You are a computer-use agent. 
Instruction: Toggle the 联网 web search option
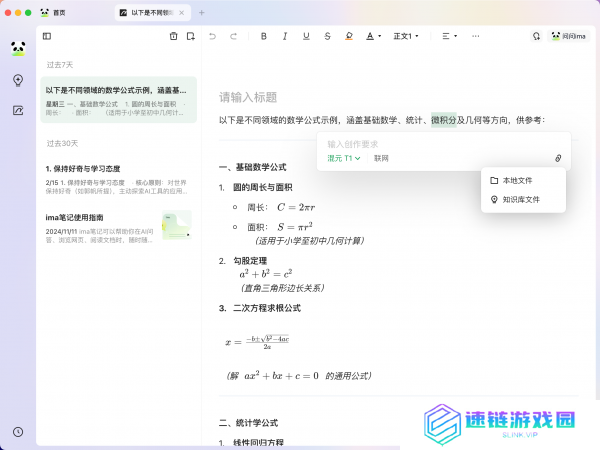pyautogui.click(x=381, y=158)
